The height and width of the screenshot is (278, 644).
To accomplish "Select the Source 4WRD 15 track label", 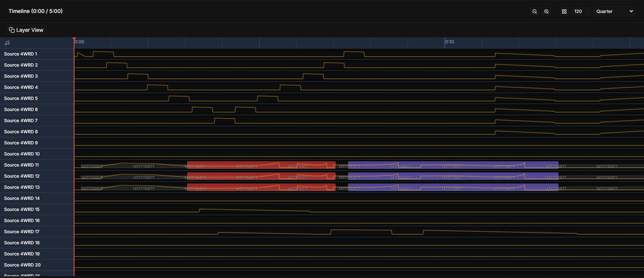I will click(22, 210).
